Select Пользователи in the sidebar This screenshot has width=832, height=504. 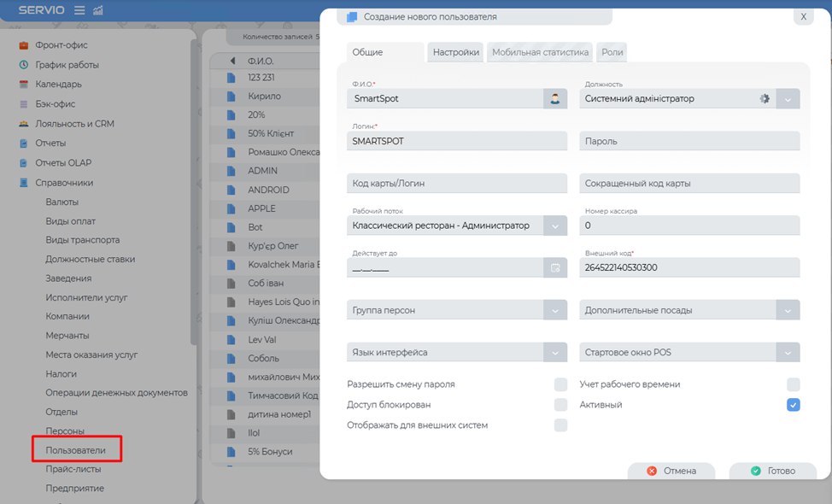click(x=76, y=449)
